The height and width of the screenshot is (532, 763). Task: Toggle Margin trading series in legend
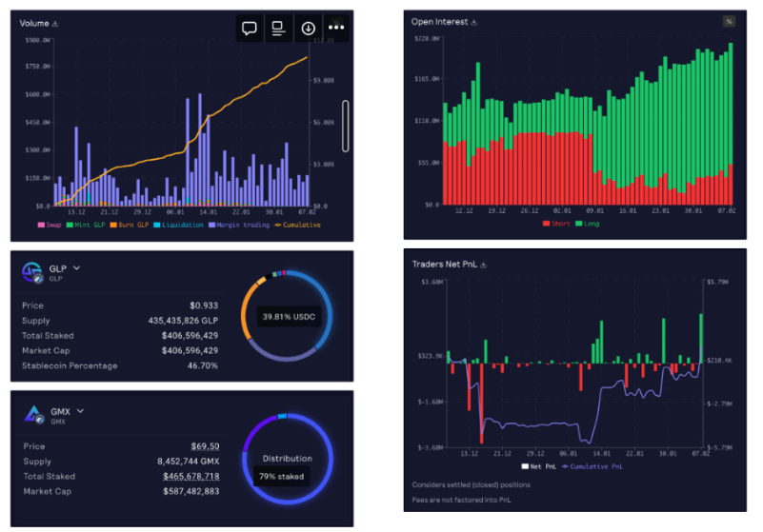[239, 225]
